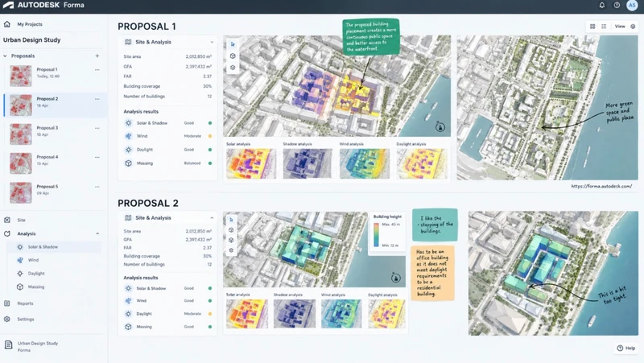Open the Solar & Shadow analysis item
Image resolution: width=644 pixels, height=363 pixels.
(x=53, y=247)
